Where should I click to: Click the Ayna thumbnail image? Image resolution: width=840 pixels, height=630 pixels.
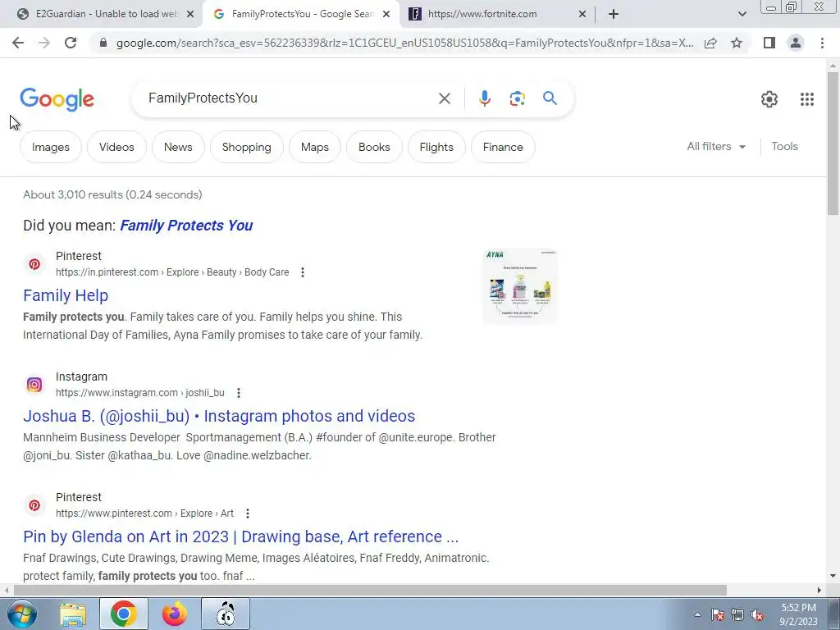pyautogui.click(x=519, y=286)
